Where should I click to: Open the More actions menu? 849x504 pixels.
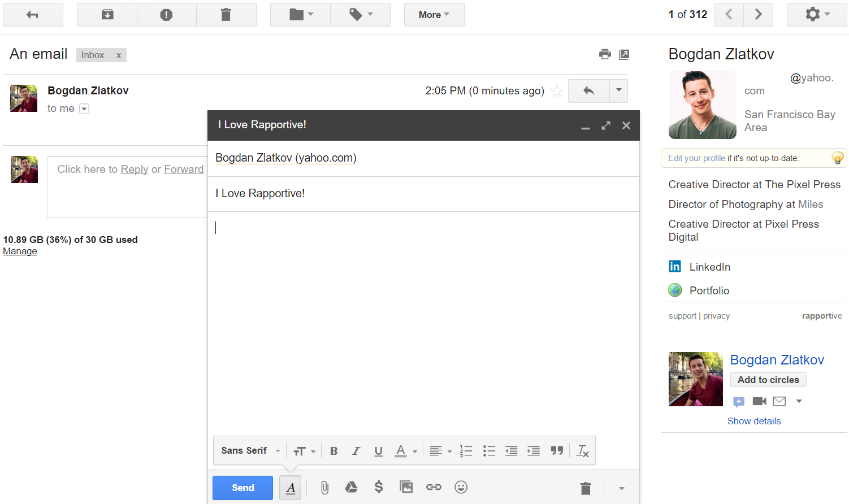click(x=434, y=15)
